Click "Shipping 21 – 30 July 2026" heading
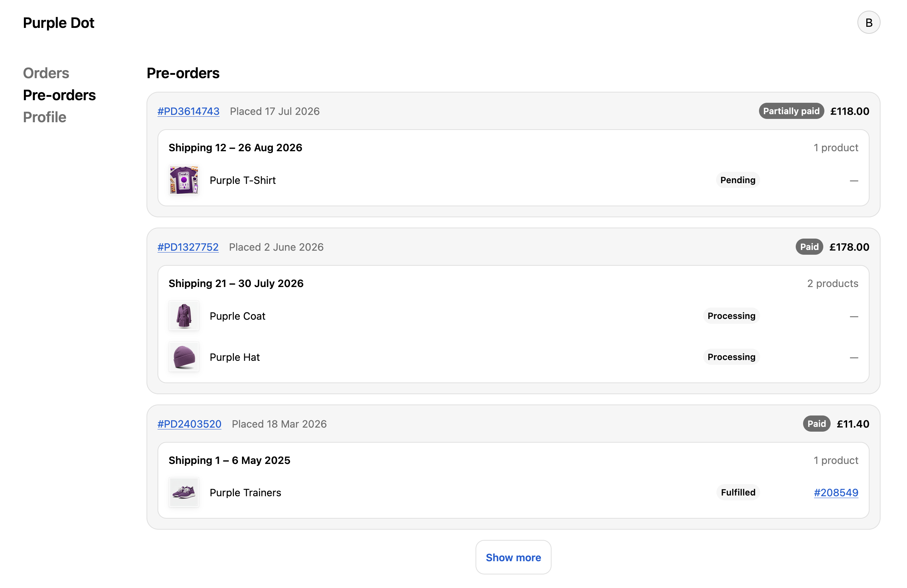 236,283
